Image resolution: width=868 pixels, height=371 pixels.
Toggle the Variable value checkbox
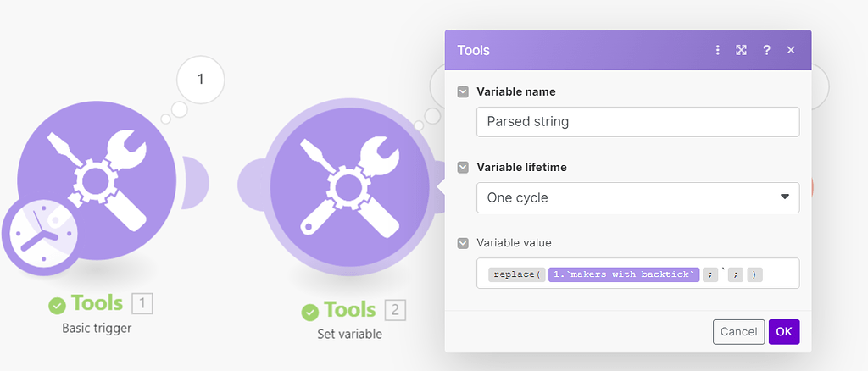463,243
